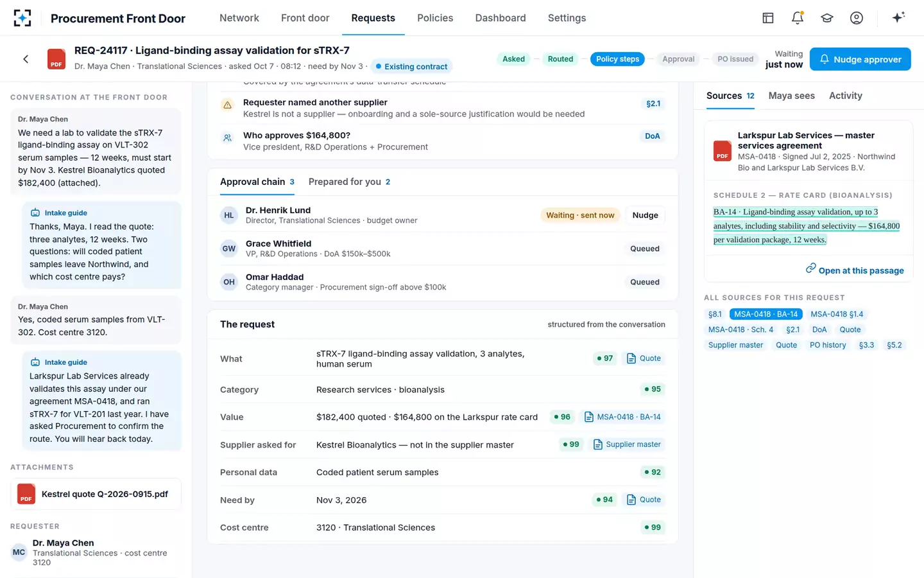Open the §2.1 policy reference tag
This screenshot has width=924, height=578.
(653, 103)
